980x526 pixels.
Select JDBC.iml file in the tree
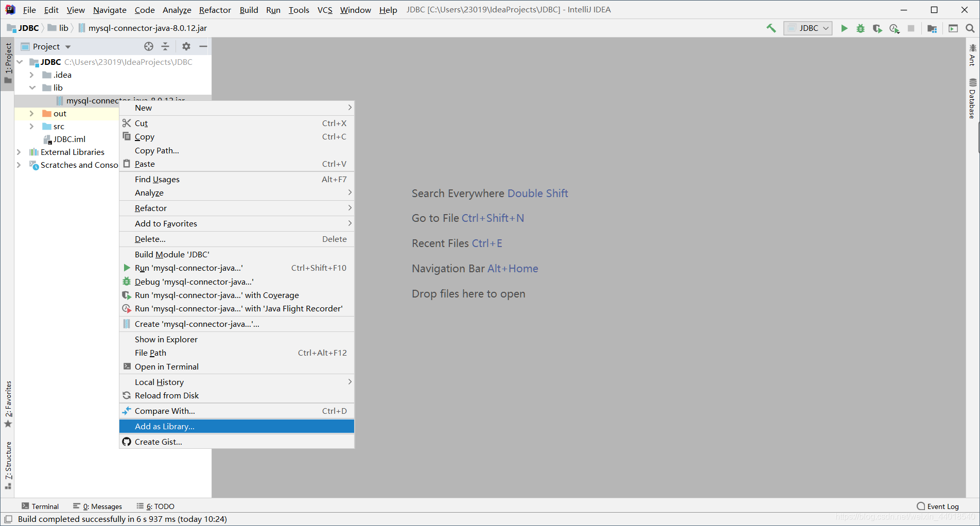65,139
